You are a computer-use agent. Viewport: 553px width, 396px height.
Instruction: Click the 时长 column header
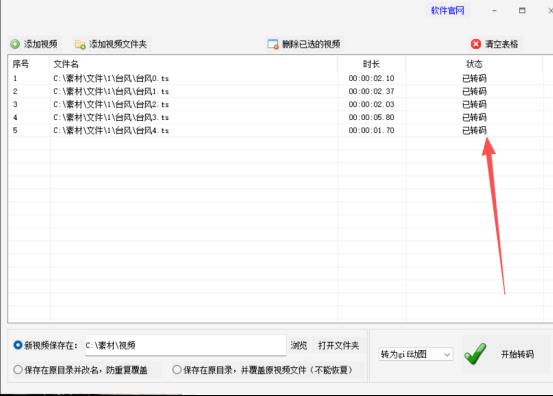coord(371,64)
